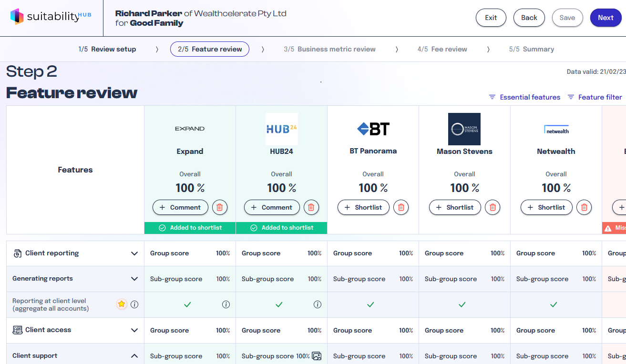Click the Suitability Hub logo

[51, 17]
